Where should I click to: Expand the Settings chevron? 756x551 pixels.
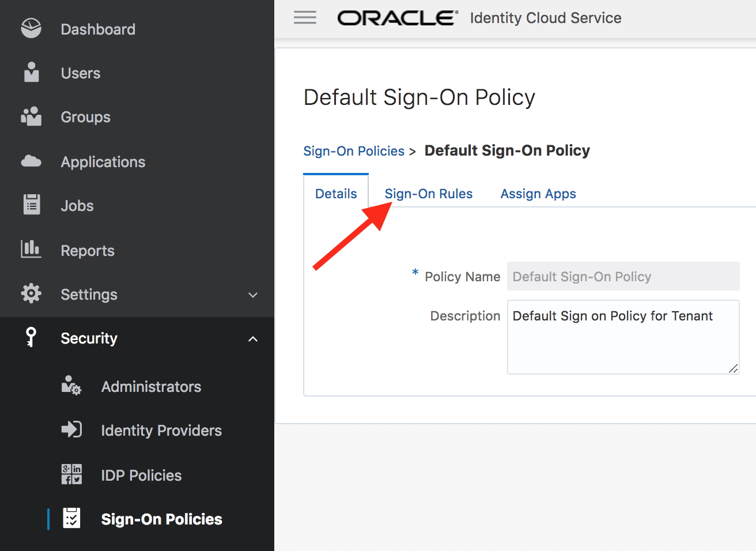click(252, 295)
